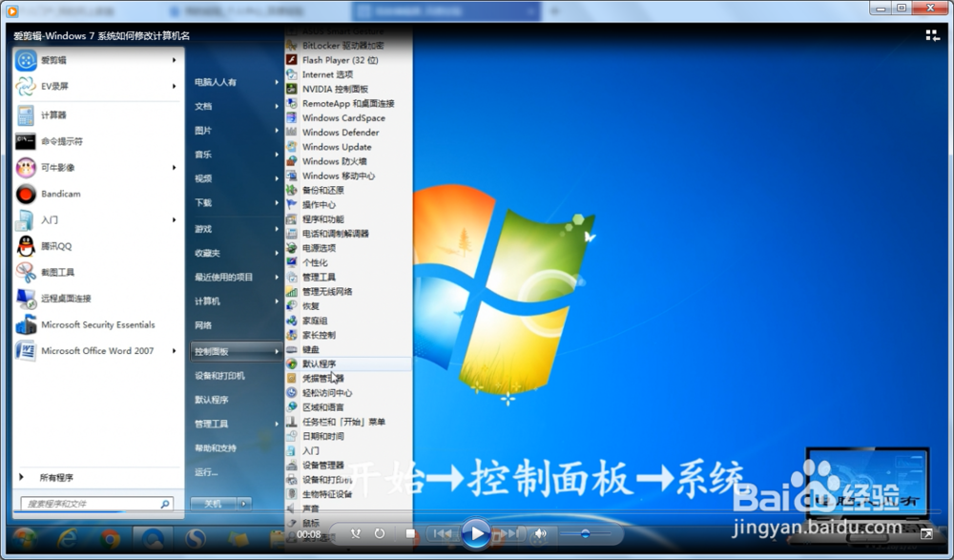Open the Bandicam red record icon
954x560 pixels.
[x=26, y=194]
